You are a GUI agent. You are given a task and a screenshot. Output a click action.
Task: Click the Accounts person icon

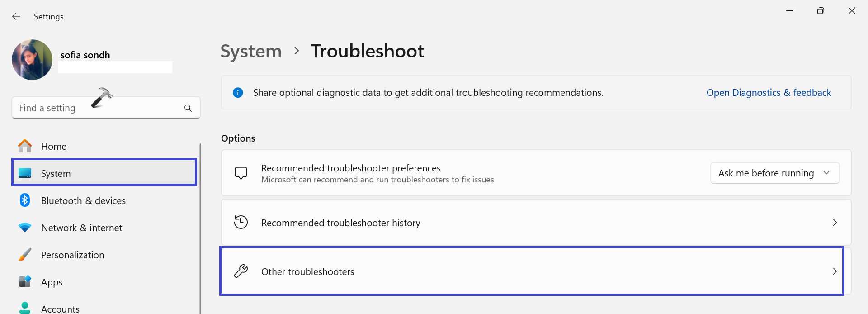tap(25, 308)
